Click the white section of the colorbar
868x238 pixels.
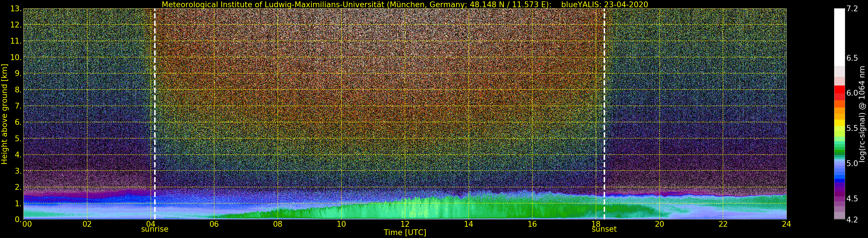tap(839, 37)
